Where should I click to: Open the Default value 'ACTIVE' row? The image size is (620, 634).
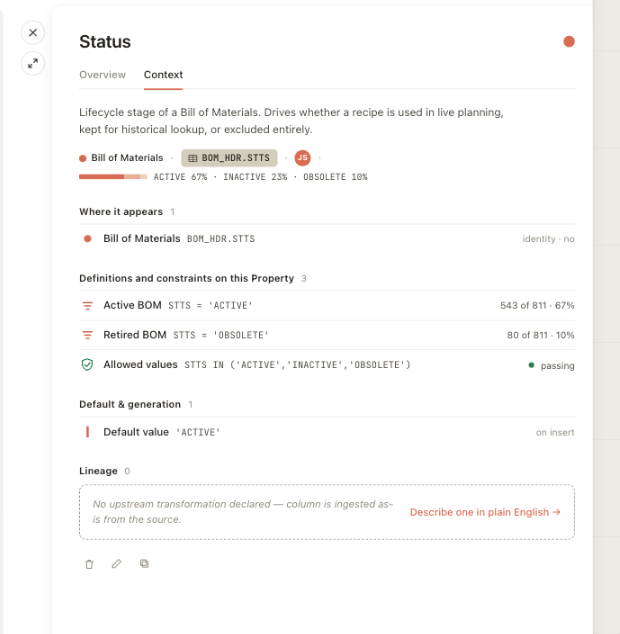[327, 432]
